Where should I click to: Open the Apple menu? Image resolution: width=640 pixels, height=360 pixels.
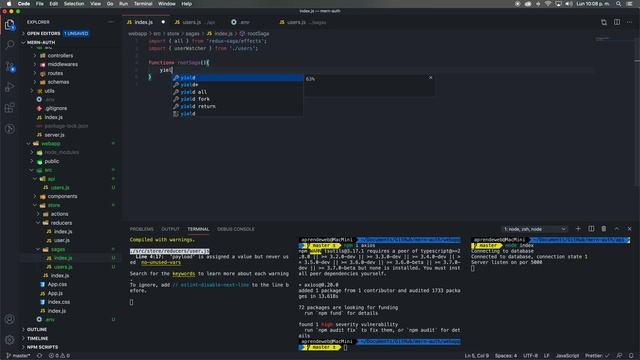[x=9, y=4]
